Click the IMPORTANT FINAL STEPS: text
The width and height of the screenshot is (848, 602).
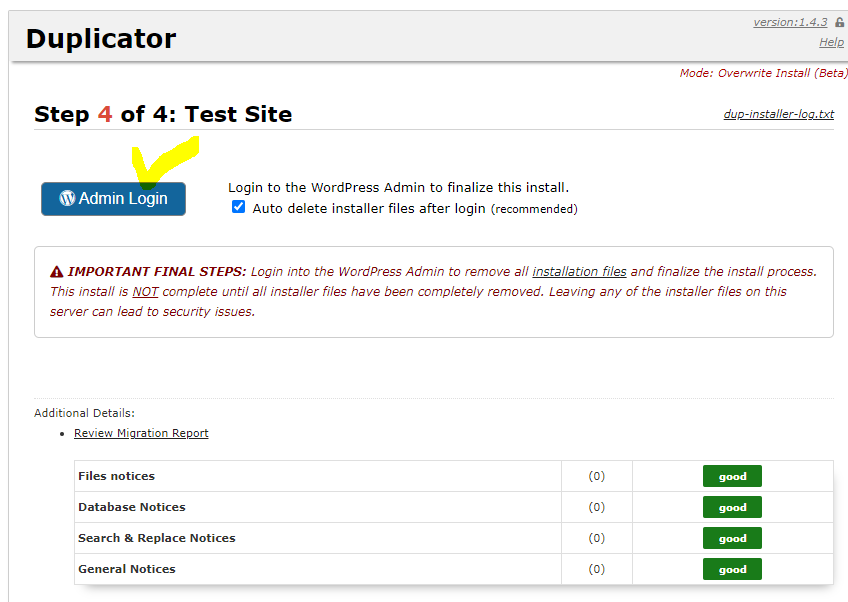(x=156, y=272)
